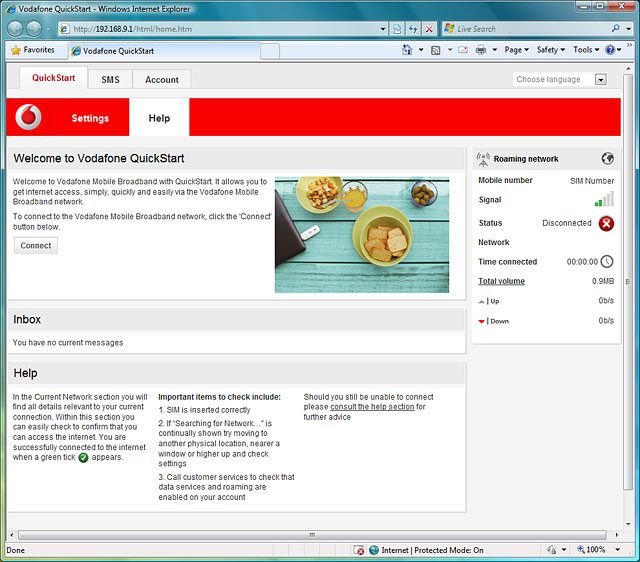Screen dimensions: 640x562
Task: Click the RSS feeds icon
Action: (x=436, y=50)
